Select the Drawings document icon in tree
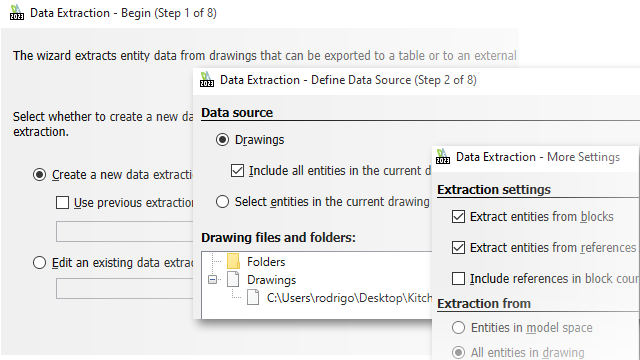Image resolution: width=640 pixels, height=360 pixels. [233, 280]
